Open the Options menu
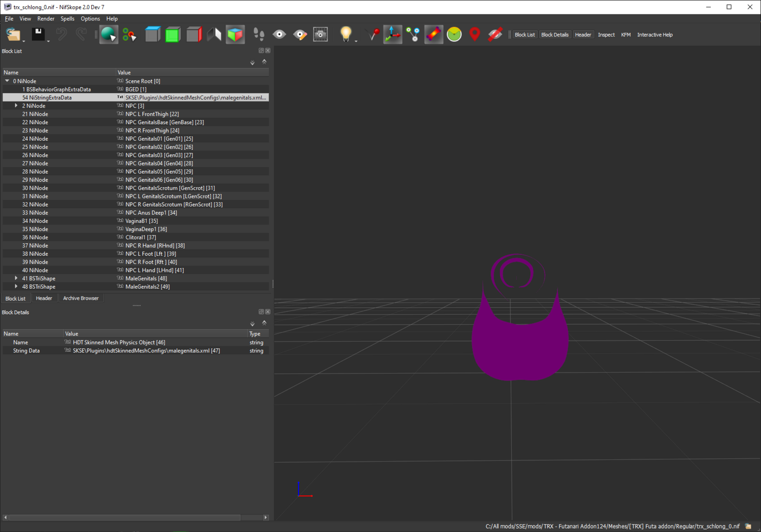Image resolution: width=761 pixels, height=532 pixels. tap(90, 19)
